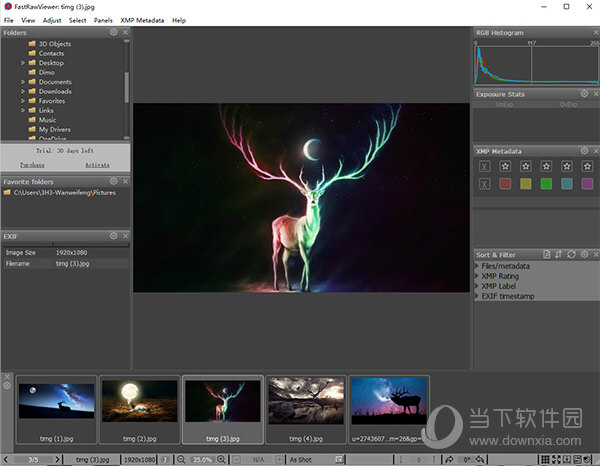Set XMP rating to one star
600x466 pixels.
pos(505,166)
